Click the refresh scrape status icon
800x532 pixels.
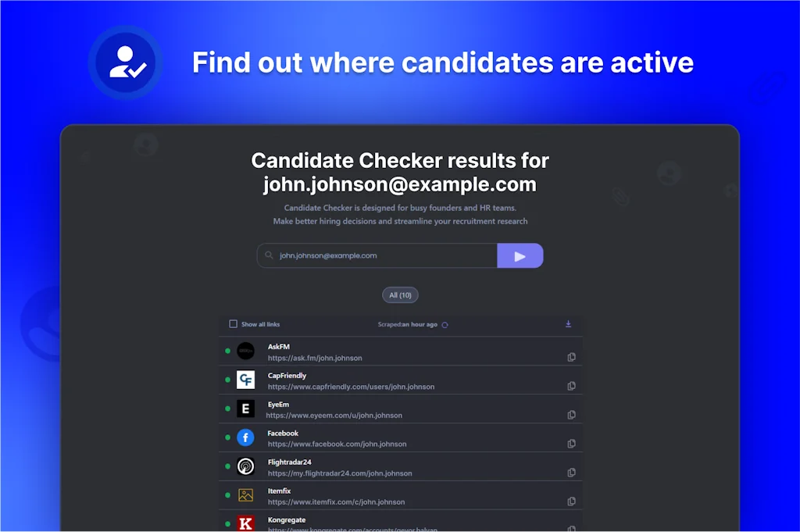[x=444, y=323]
